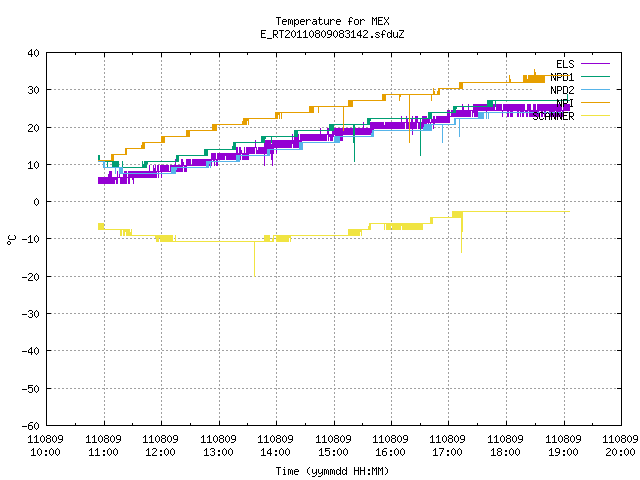Click the green NPD1 downward spike after 15:00
The height and width of the screenshot is (480, 640).
(x=354, y=143)
